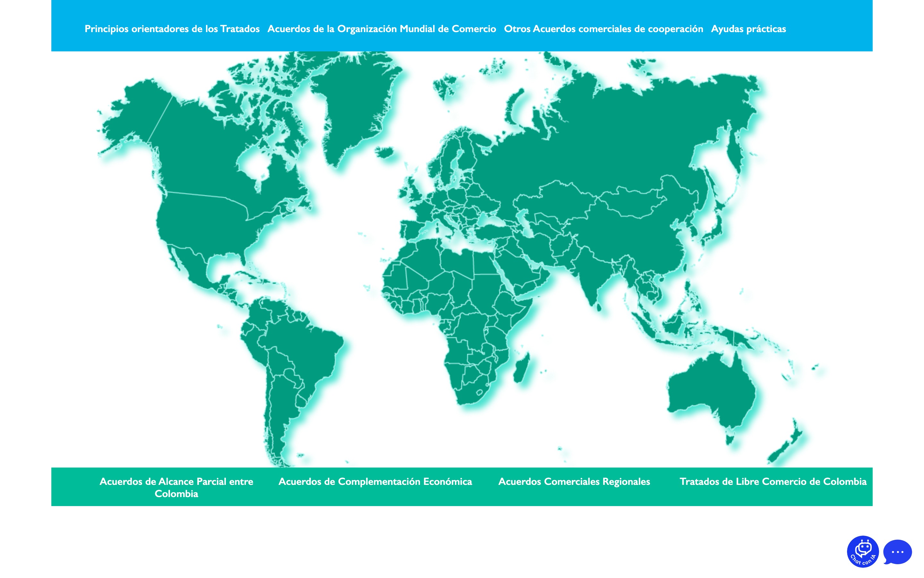Image resolution: width=924 pixels, height=578 pixels.
Task: Open the Chat con IA robot icon
Action: point(862,551)
